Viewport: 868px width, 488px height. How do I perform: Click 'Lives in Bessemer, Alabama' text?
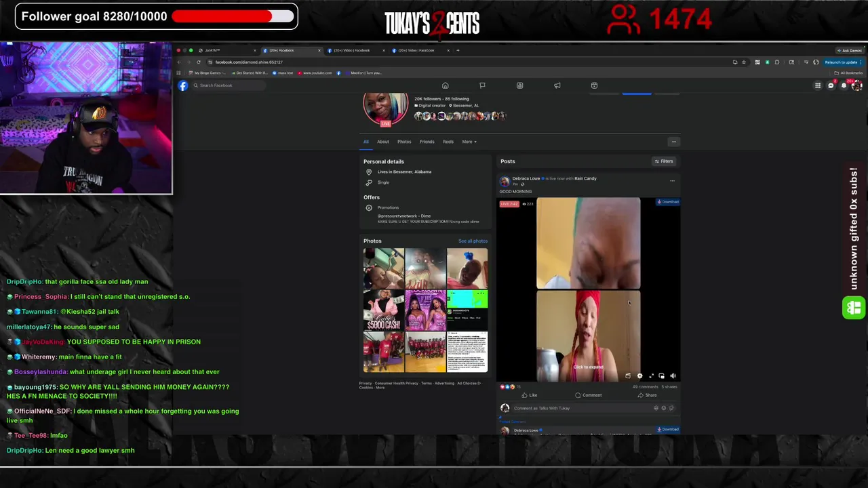[x=404, y=172]
